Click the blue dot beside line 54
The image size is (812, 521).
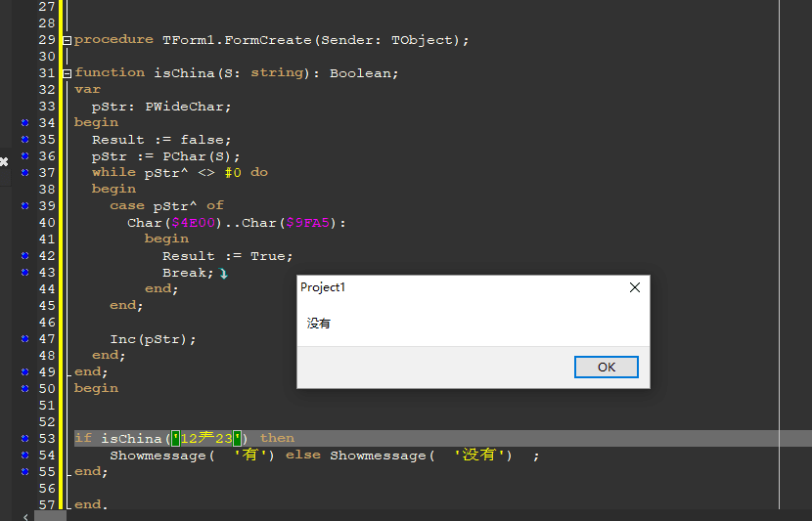(x=24, y=456)
